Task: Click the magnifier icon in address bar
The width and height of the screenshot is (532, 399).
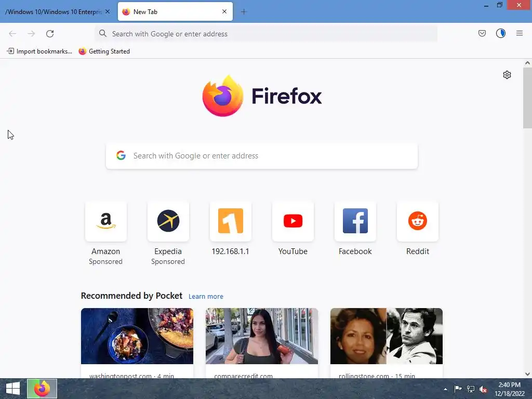Action: coord(103,33)
